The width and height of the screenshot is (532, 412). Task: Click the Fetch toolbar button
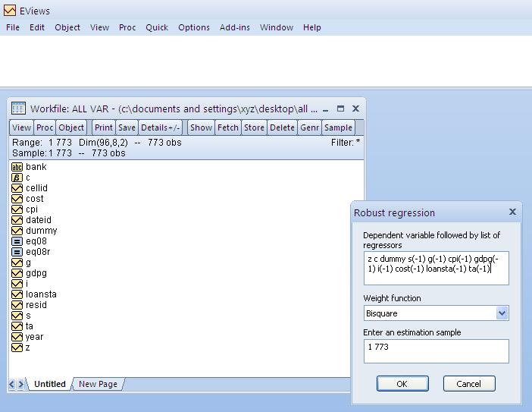coord(228,127)
